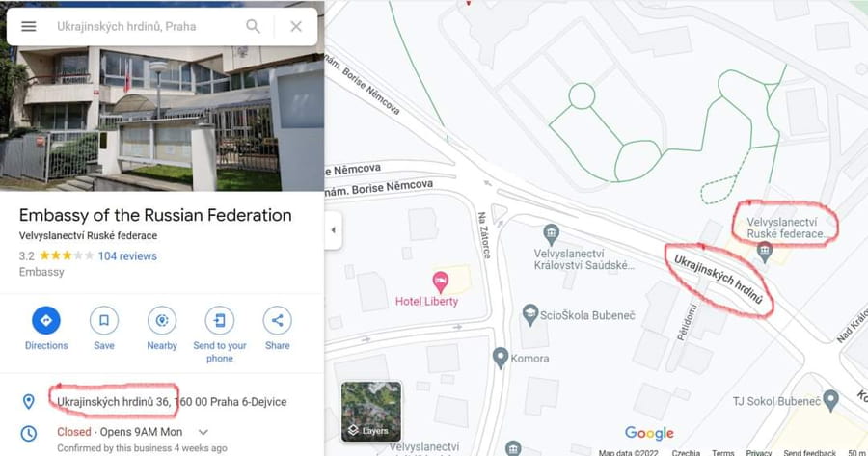Screen dimensions: 868x456
Task: Click the Komora map marker
Action: coord(501,358)
